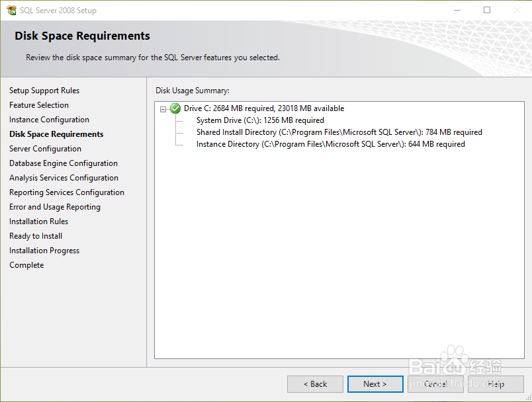Click Reporting Services Configuration step
This screenshot has width=532, height=402.
click(67, 192)
